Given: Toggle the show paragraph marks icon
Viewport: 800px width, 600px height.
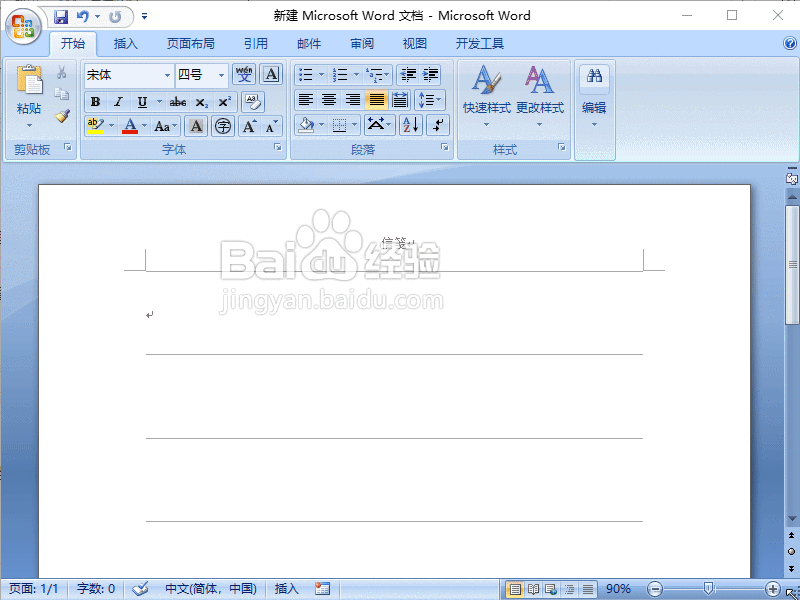Looking at the screenshot, I should pyautogui.click(x=438, y=124).
